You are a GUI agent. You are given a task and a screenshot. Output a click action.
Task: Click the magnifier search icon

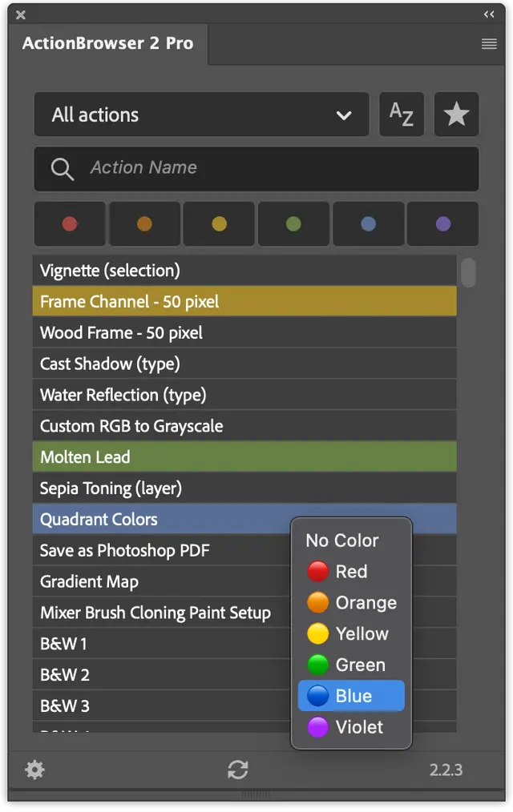63,169
